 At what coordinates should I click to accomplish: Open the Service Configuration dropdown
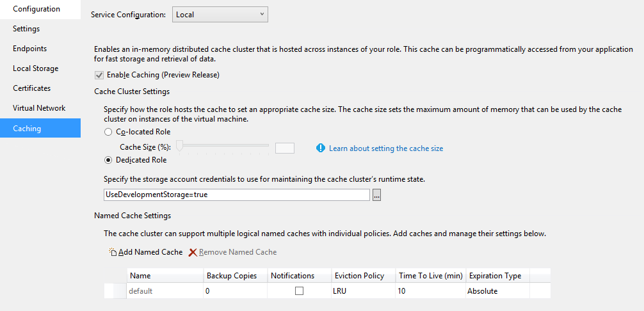[220, 14]
